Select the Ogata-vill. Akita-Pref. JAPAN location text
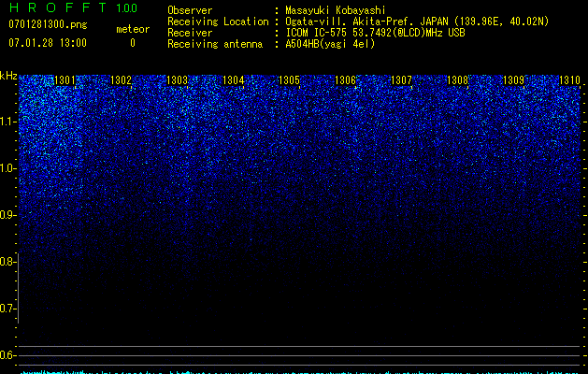Screen dimensions: 588x374 point(417,22)
